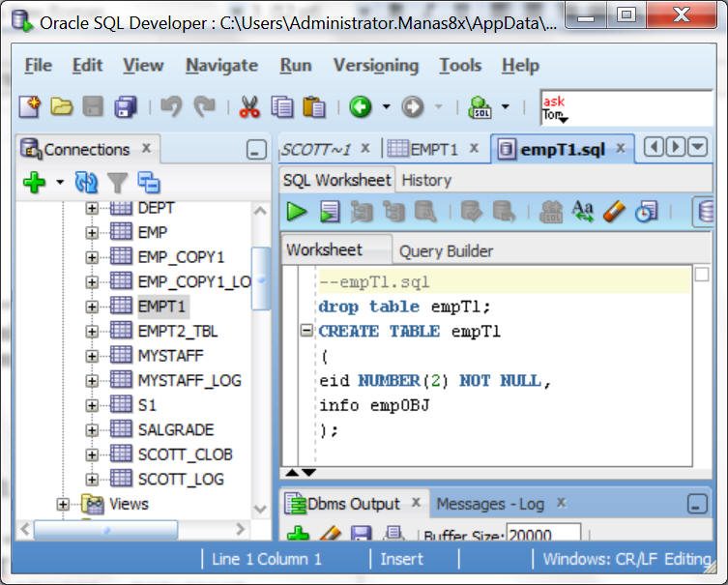Image resolution: width=728 pixels, height=585 pixels.
Task: Open the File menu
Action: point(38,65)
